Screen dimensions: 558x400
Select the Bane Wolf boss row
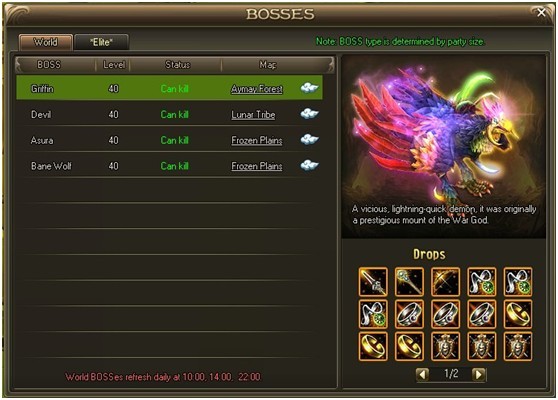pos(169,166)
